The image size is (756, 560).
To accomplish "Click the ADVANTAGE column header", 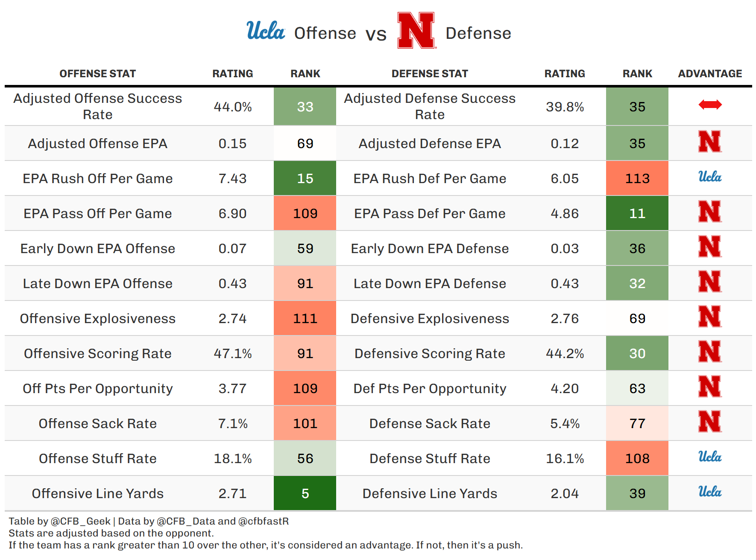I will [x=710, y=74].
